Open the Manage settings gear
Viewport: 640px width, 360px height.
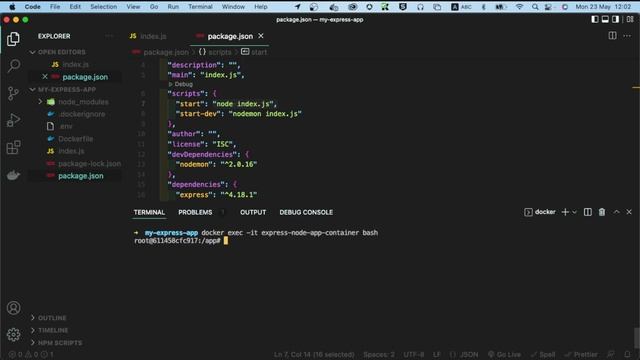pyautogui.click(x=13, y=335)
